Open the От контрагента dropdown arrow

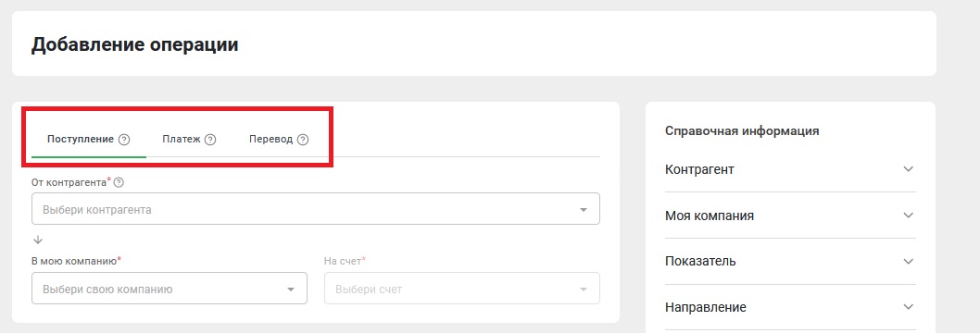[x=584, y=210]
